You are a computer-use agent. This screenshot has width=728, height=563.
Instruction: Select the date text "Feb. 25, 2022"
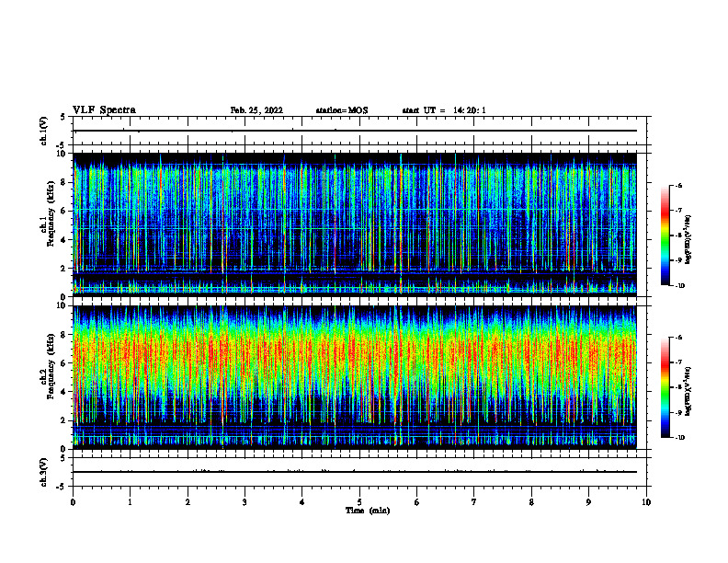pos(256,110)
